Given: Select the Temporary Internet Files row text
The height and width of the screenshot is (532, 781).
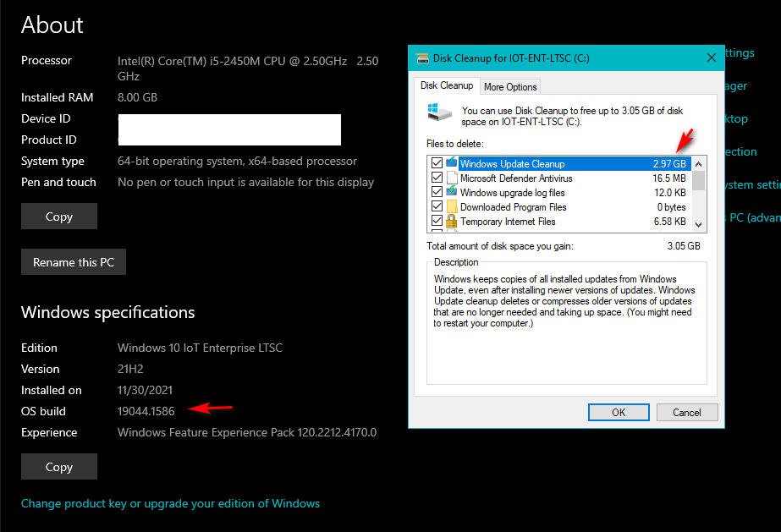Looking at the screenshot, I should (508, 222).
